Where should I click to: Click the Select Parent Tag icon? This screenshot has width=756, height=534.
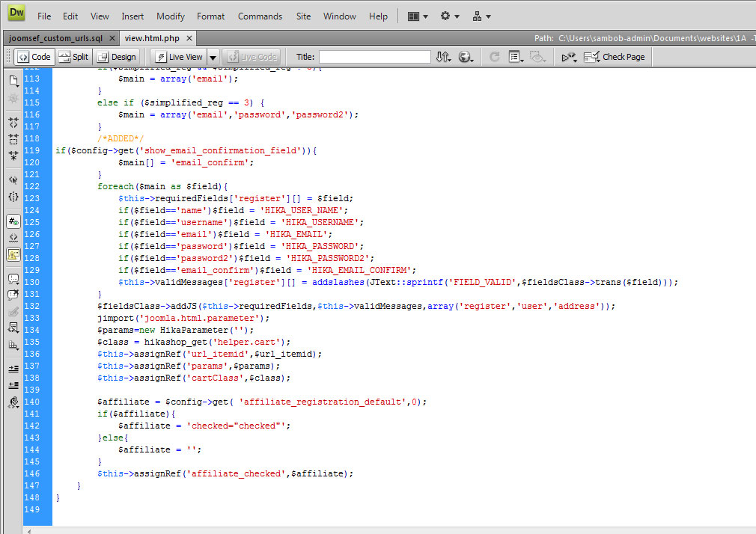13,180
